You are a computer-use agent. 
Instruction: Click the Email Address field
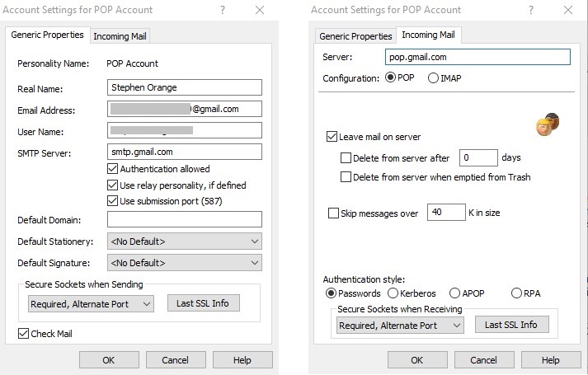click(185, 109)
